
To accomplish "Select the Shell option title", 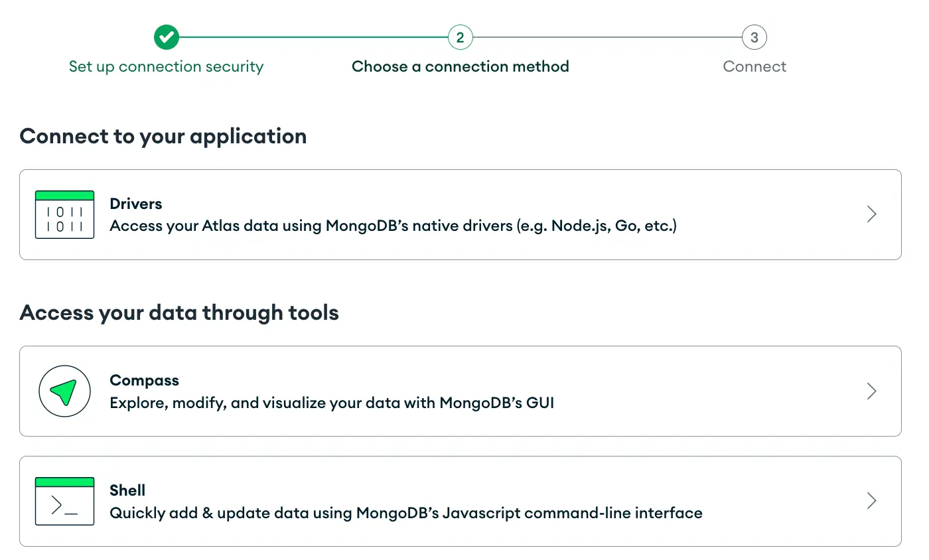I will 127,490.
